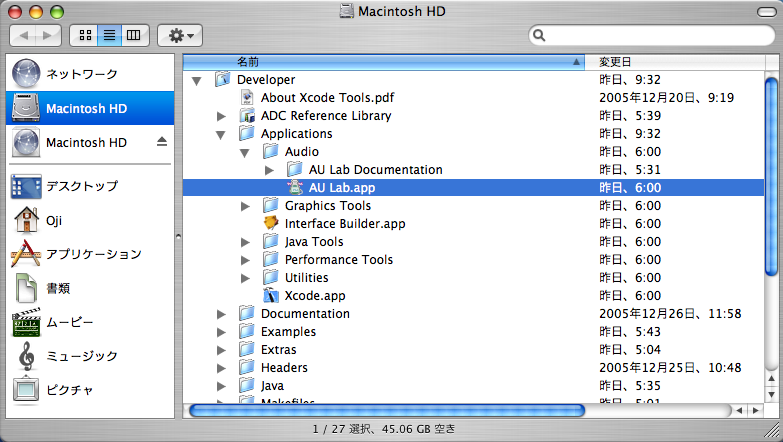This screenshot has width=783, height=442.
Task: Click the scroll right arrow
Action: (756, 411)
